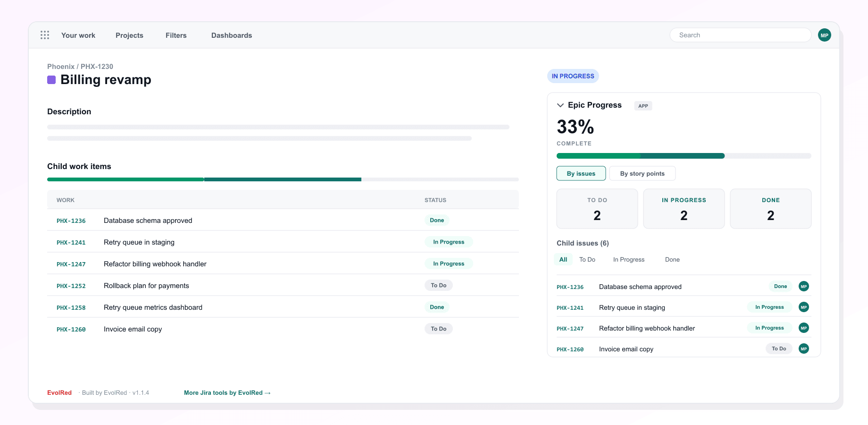Click the APP label badge

coord(643,106)
